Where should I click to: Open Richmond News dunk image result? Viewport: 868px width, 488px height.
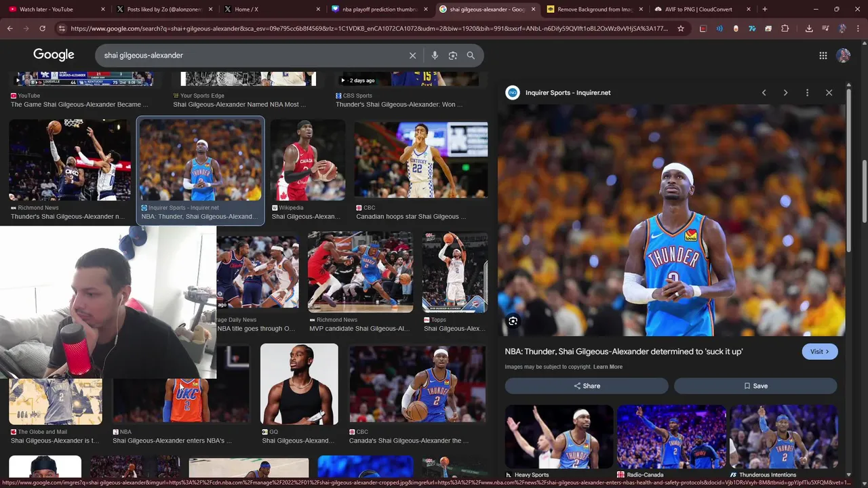pyautogui.click(x=68, y=160)
